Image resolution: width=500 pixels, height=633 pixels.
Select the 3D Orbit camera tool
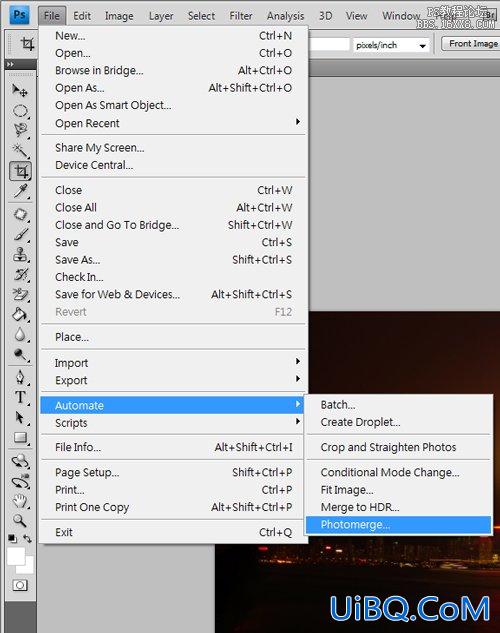click(x=20, y=481)
